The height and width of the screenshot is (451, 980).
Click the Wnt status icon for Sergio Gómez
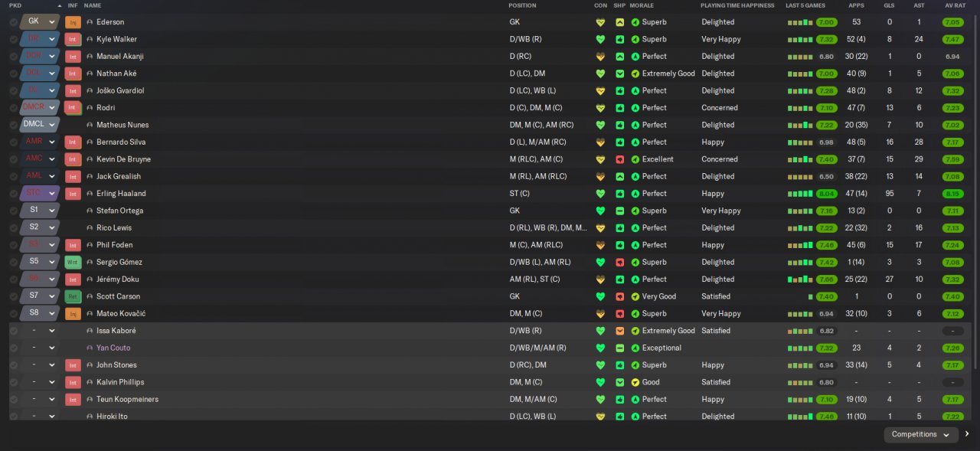point(73,262)
